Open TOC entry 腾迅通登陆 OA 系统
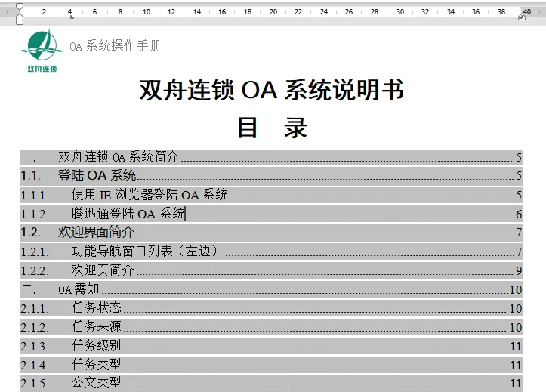 [x=271, y=214]
